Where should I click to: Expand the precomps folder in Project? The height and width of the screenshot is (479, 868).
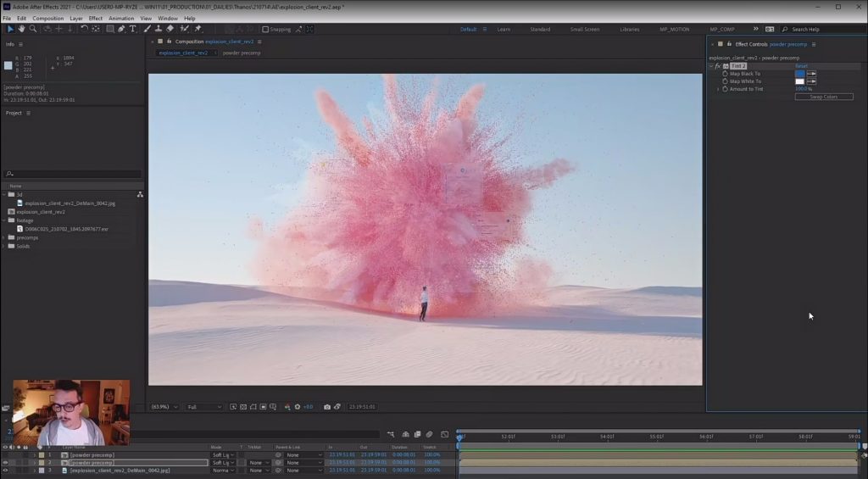[x=4, y=237]
